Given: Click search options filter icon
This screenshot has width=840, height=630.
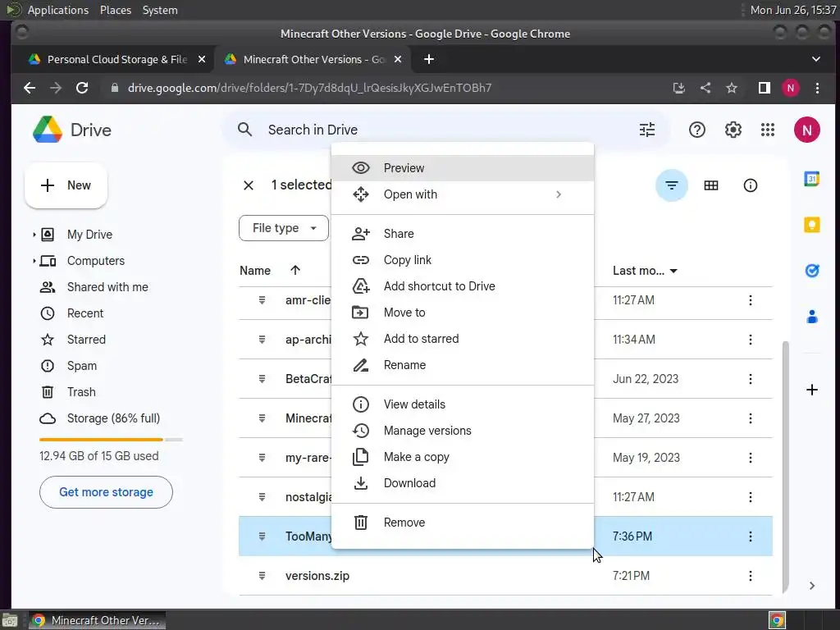Looking at the screenshot, I should pos(647,130).
